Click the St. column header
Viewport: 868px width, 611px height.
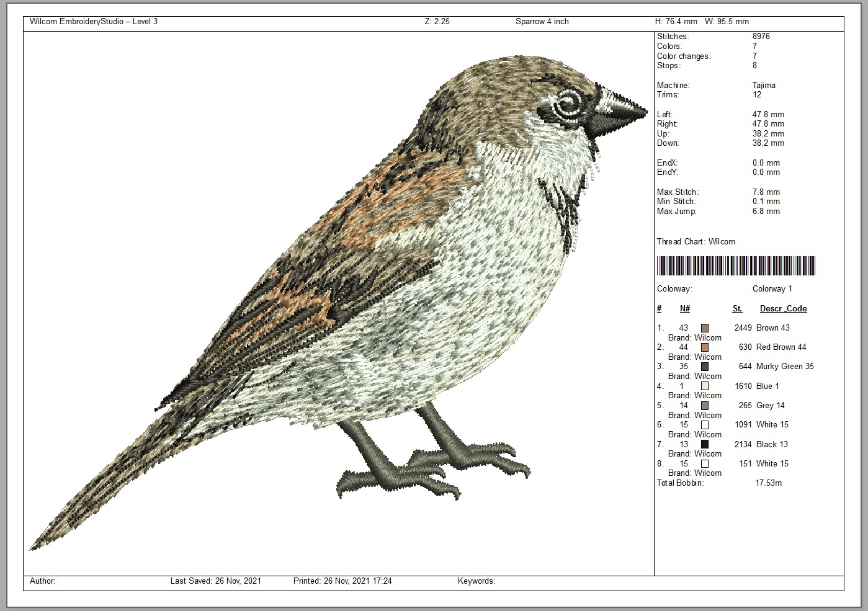pyautogui.click(x=737, y=308)
